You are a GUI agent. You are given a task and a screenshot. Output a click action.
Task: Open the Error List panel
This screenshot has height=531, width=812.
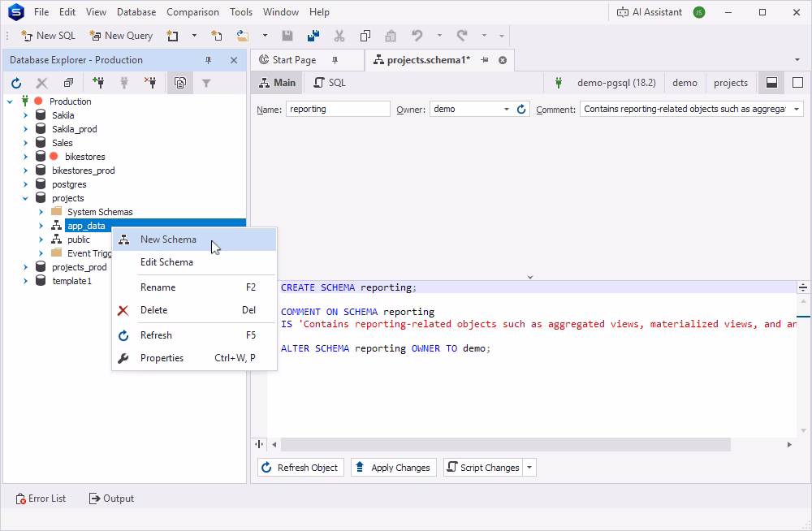pyautogui.click(x=41, y=499)
